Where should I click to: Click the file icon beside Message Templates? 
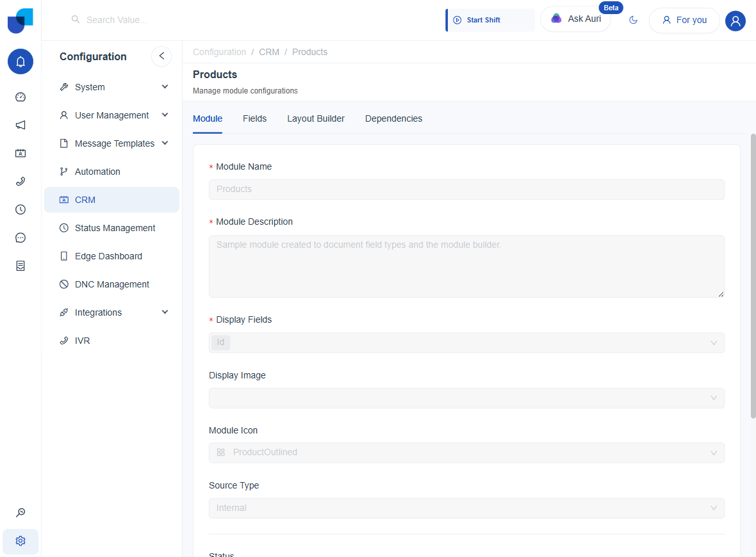tap(63, 143)
